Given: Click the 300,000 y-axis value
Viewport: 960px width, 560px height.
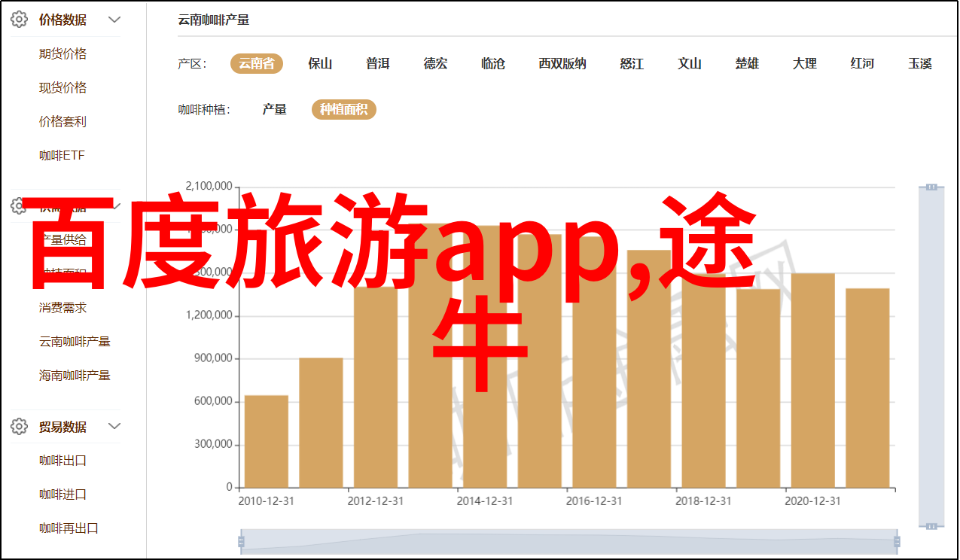Looking at the screenshot, I should pos(213,444).
